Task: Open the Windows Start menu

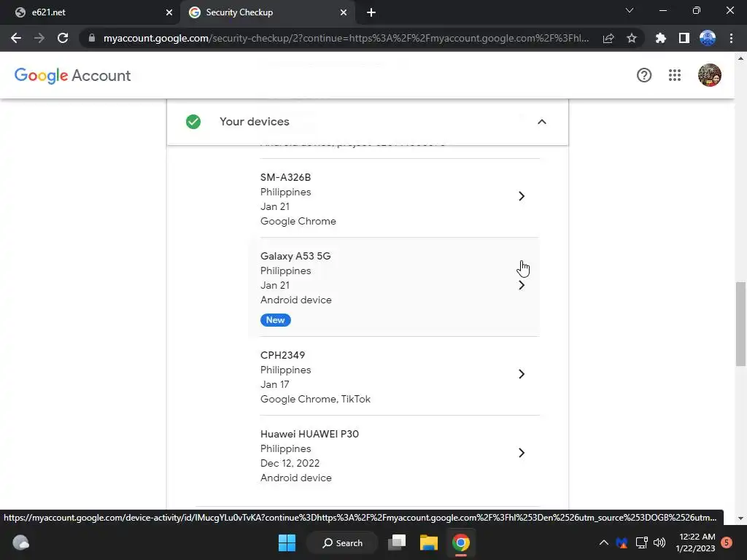Action: point(287,542)
